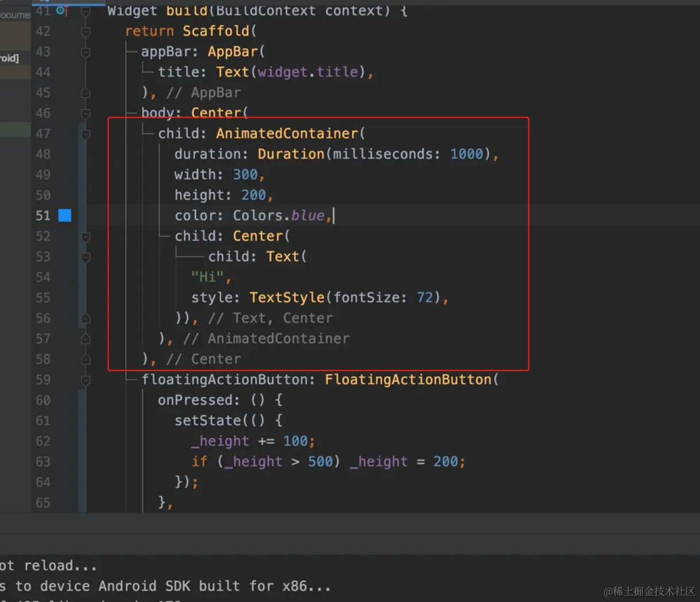Click 'setState(' call on line 61
This screenshot has width=700, height=602.
[211, 421]
